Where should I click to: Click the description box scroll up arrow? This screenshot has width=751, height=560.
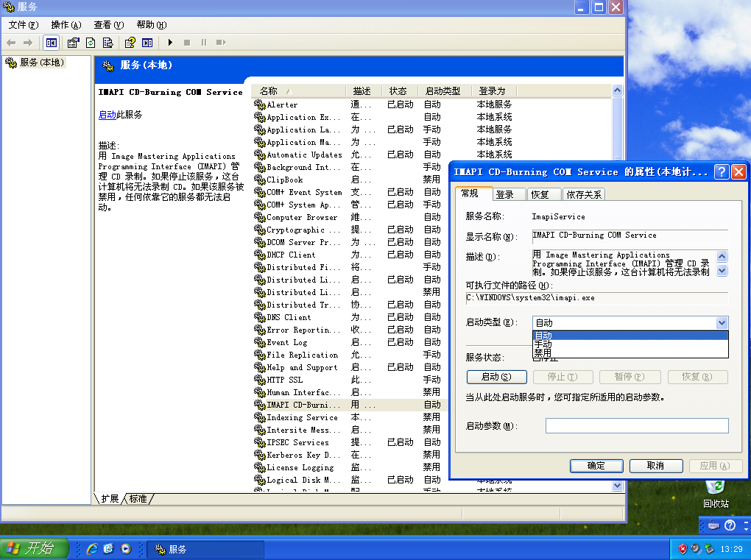[722, 256]
